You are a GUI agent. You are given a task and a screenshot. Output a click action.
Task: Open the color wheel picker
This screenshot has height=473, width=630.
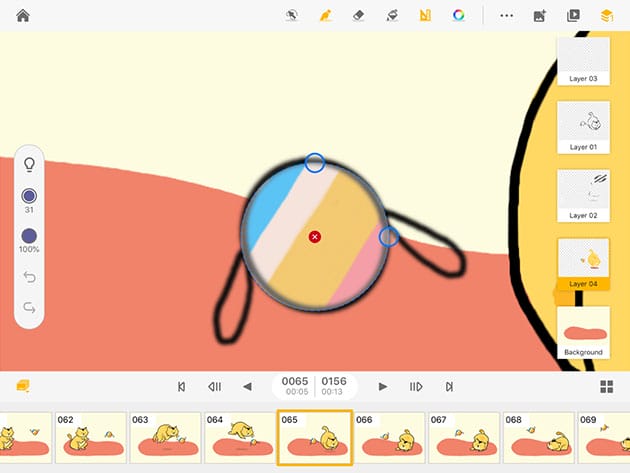pyautogui.click(x=458, y=15)
